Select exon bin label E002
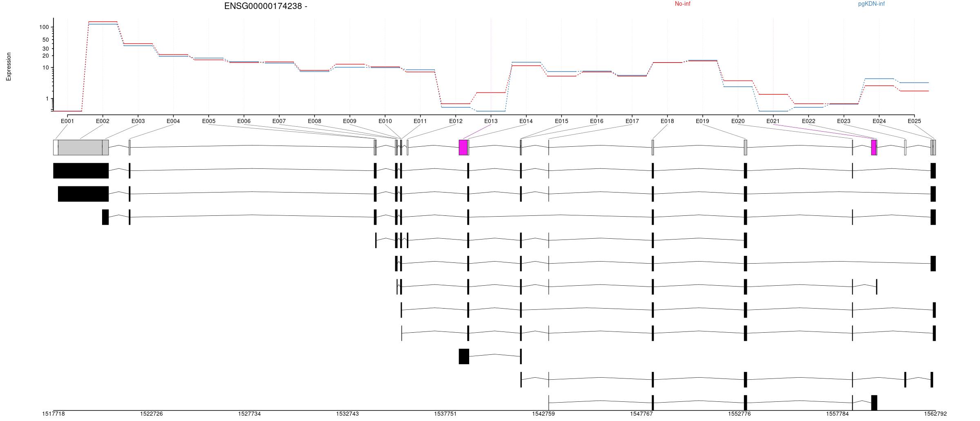The image size is (980, 421). tap(102, 121)
